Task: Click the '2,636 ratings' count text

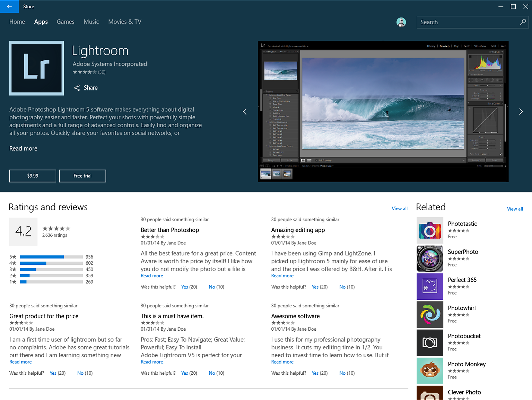Action: click(x=55, y=235)
